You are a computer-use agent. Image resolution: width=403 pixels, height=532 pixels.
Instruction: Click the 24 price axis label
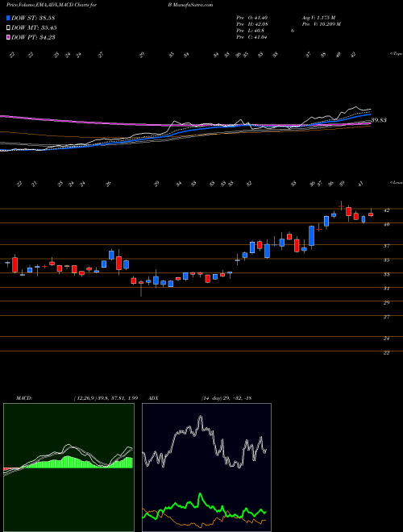click(386, 339)
